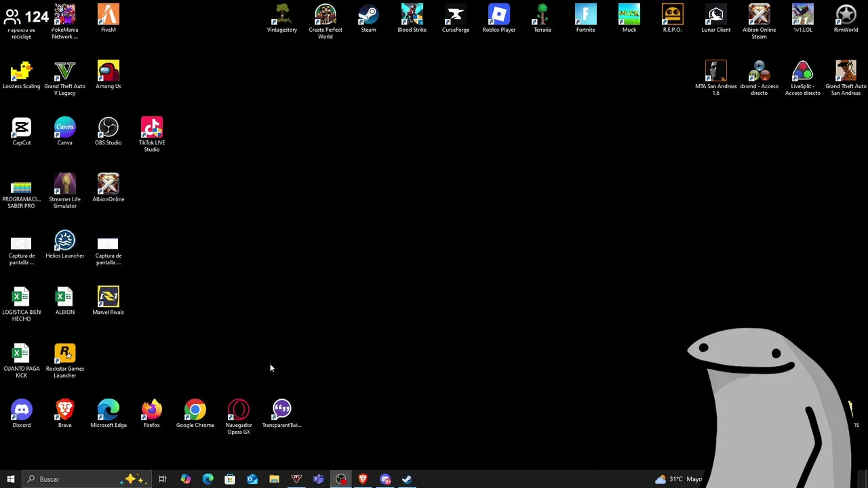
Task: Open the Terraria desktop shortcut
Action: [x=542, y=18]
